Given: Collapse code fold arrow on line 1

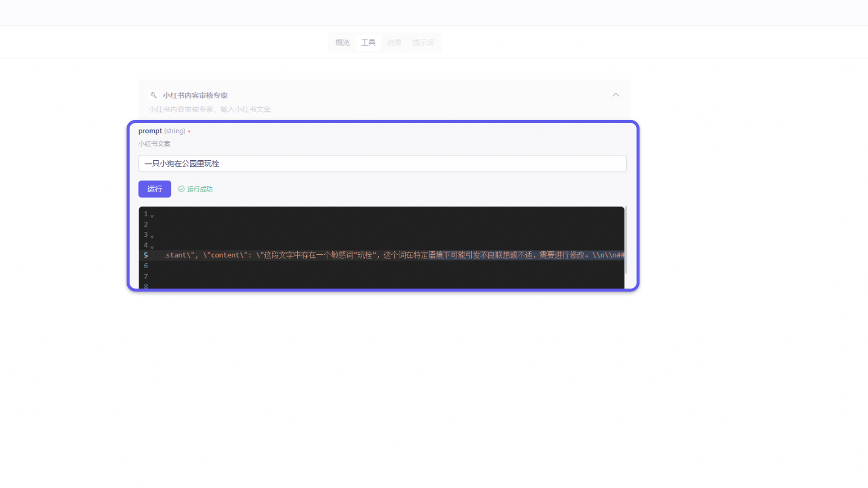Looking at the screenshot, I should tap(152, 214).
